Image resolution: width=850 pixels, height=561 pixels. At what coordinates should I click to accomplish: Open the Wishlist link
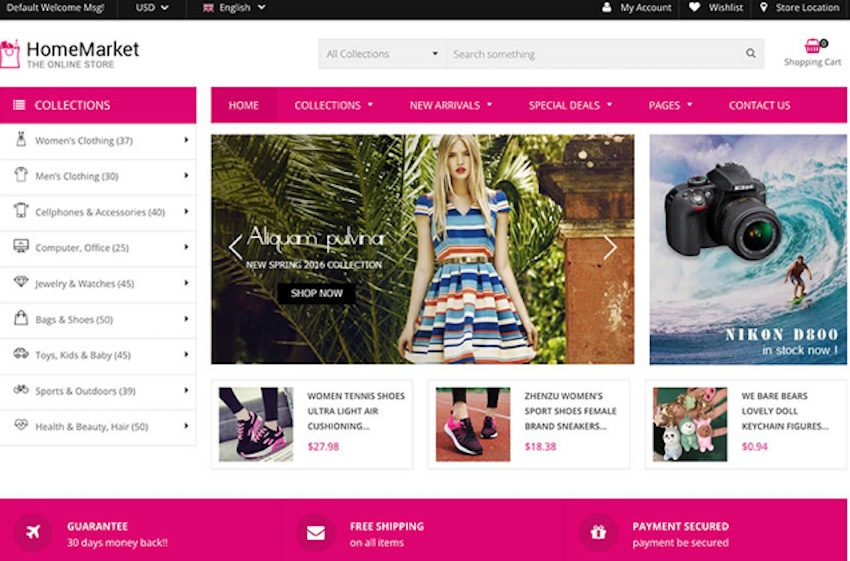(x=726, y=8)
